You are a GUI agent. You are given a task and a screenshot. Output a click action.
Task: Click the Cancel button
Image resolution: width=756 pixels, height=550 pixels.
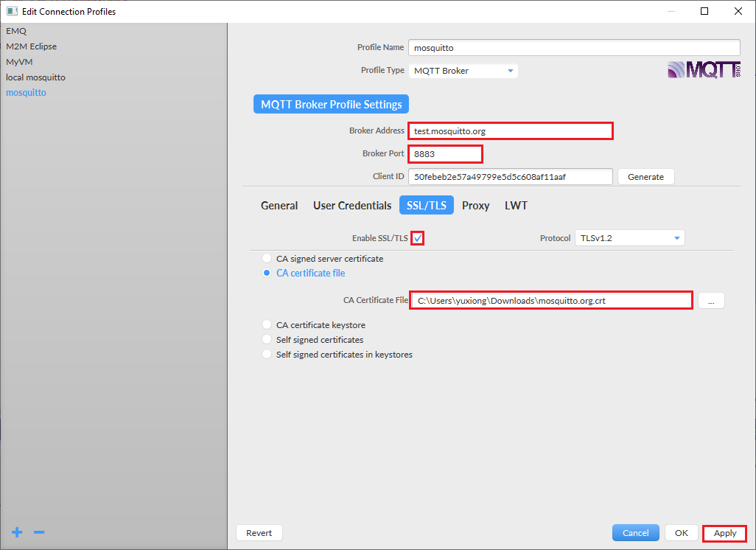point(635,532)
